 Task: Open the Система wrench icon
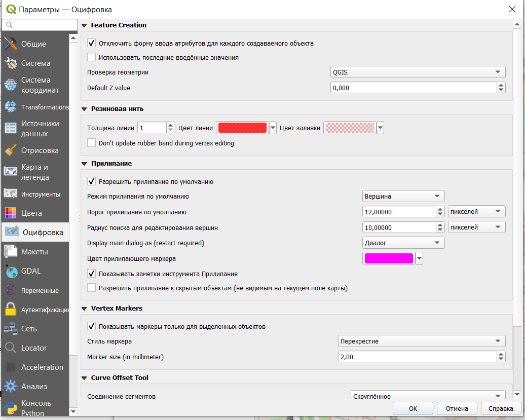pyautogui.click(x=10, y=63)
